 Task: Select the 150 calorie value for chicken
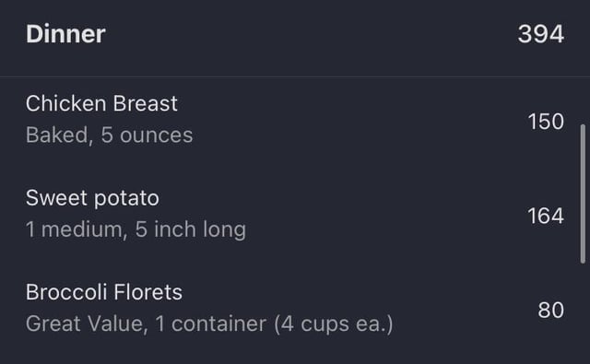click(546, 122)
